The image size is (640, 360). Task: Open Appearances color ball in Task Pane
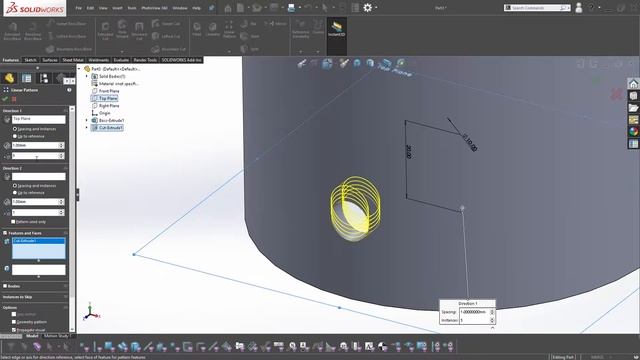click(x=633, y=131)
